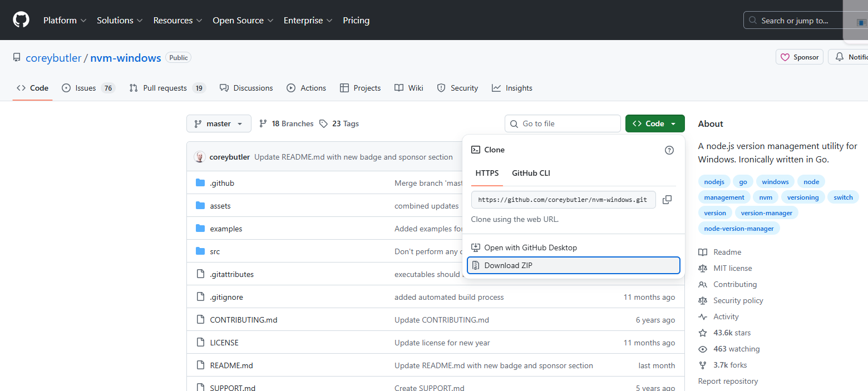Click the examples folder icon
Screen dimensions: 868x391
point(201,229)
